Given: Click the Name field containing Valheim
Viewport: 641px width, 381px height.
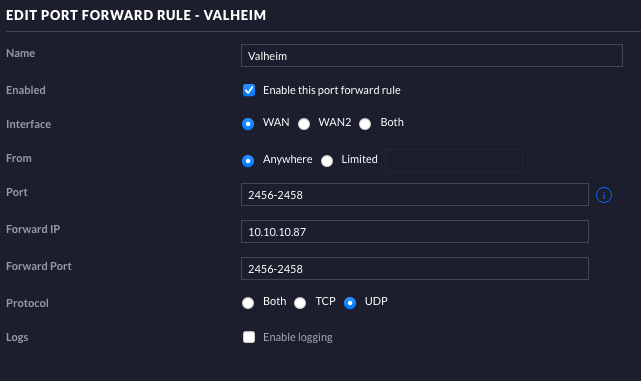Looking at the screenshot, I should (x=432, y=56).
